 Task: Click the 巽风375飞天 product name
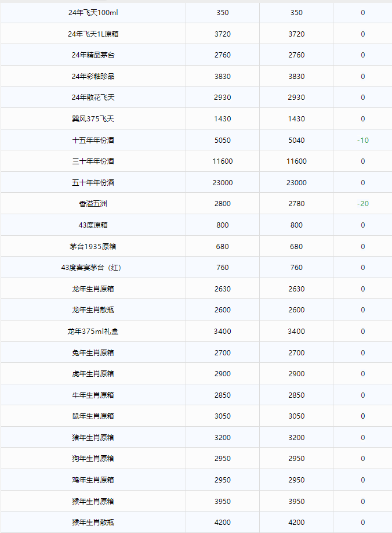(93, 119)
